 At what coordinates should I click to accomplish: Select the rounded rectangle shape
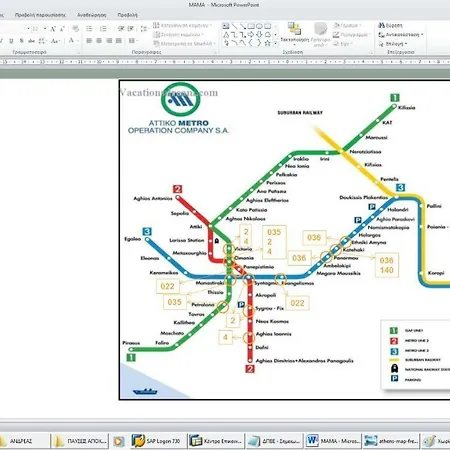click(x=267, y=26)
